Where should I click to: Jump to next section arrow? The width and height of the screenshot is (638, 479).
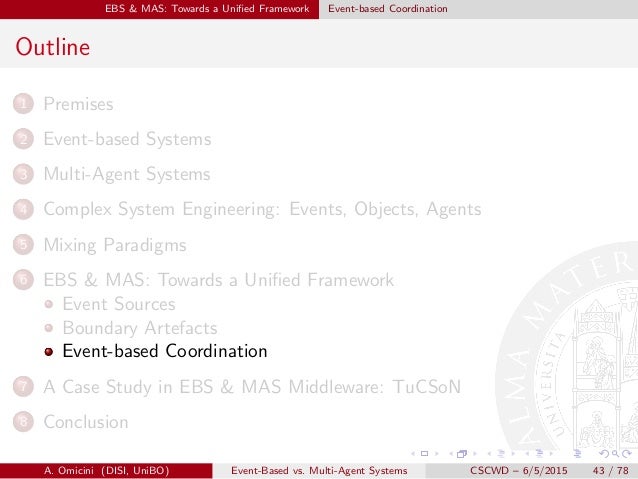551,453
